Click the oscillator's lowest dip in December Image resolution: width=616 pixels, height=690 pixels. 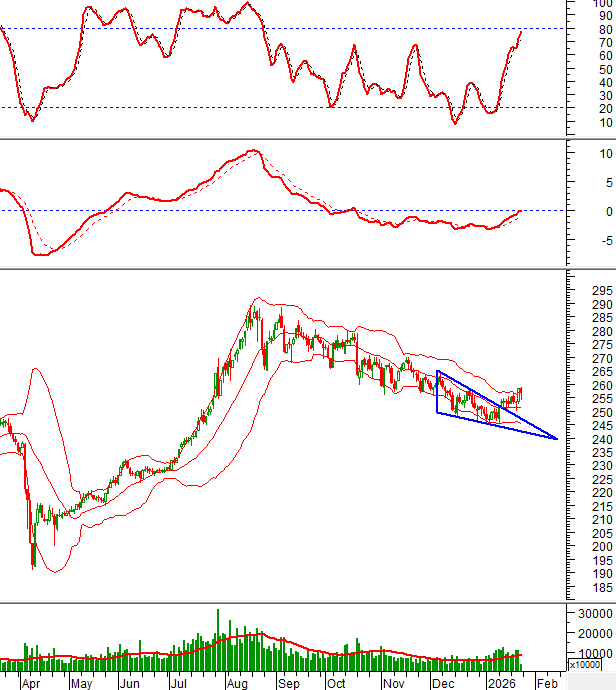click(456, 123)
